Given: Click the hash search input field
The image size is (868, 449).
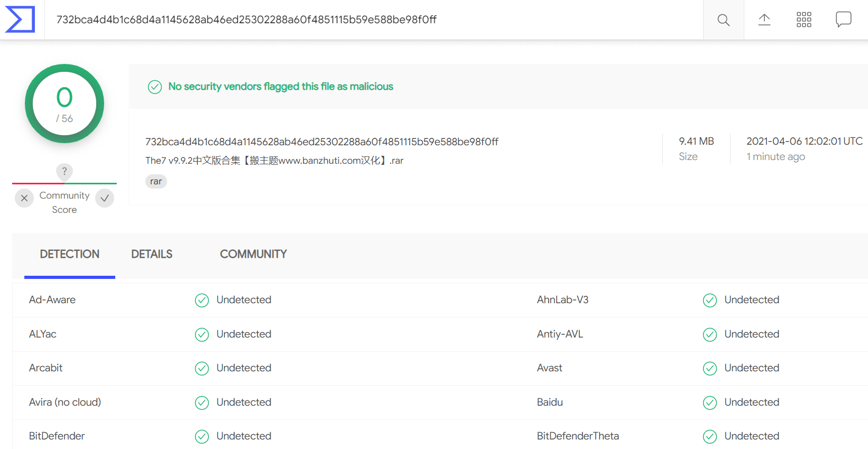Looking at the screenshot, I should [374, 20].
